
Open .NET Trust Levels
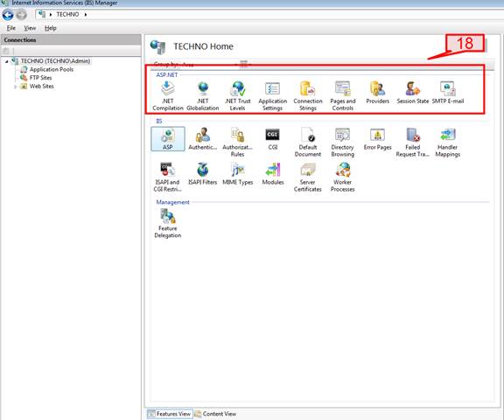tap(237, 95)
